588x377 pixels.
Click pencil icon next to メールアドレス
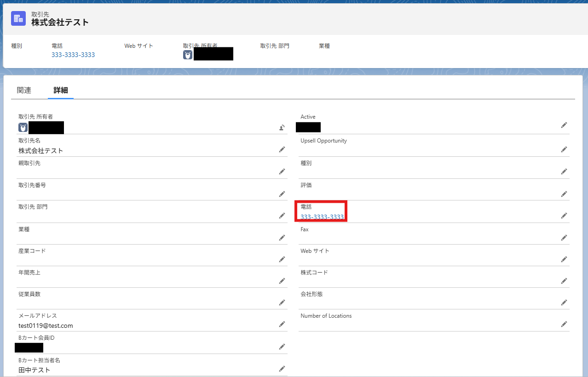coord(282,325)
